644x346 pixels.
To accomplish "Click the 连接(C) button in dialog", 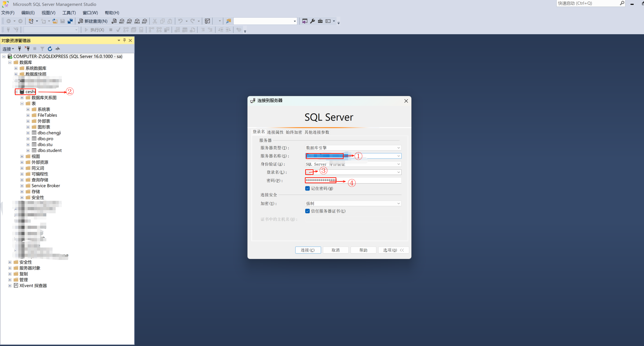I will pos(308,250).
